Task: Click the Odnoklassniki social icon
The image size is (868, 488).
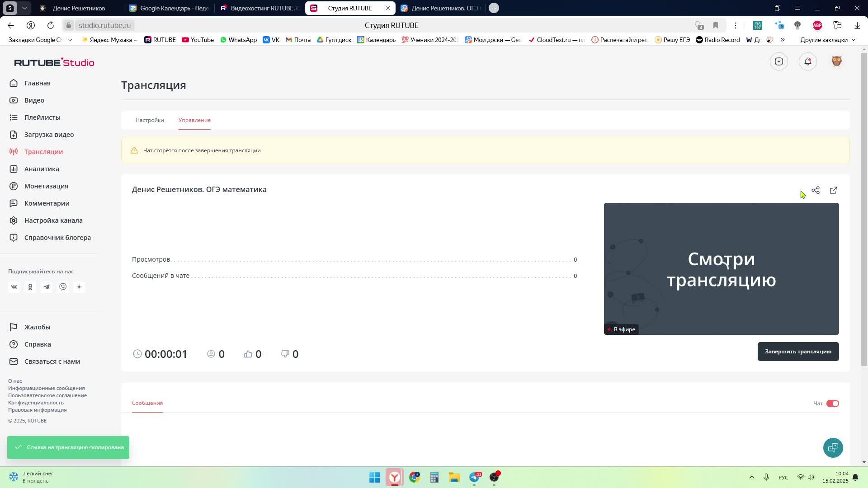Action: click(30, 287)
